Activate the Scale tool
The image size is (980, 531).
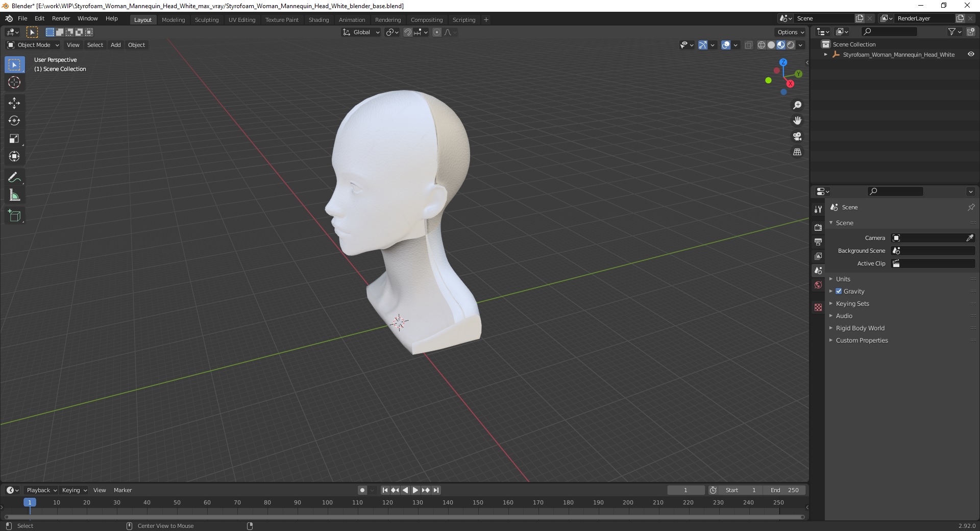[x=14, y=139]
